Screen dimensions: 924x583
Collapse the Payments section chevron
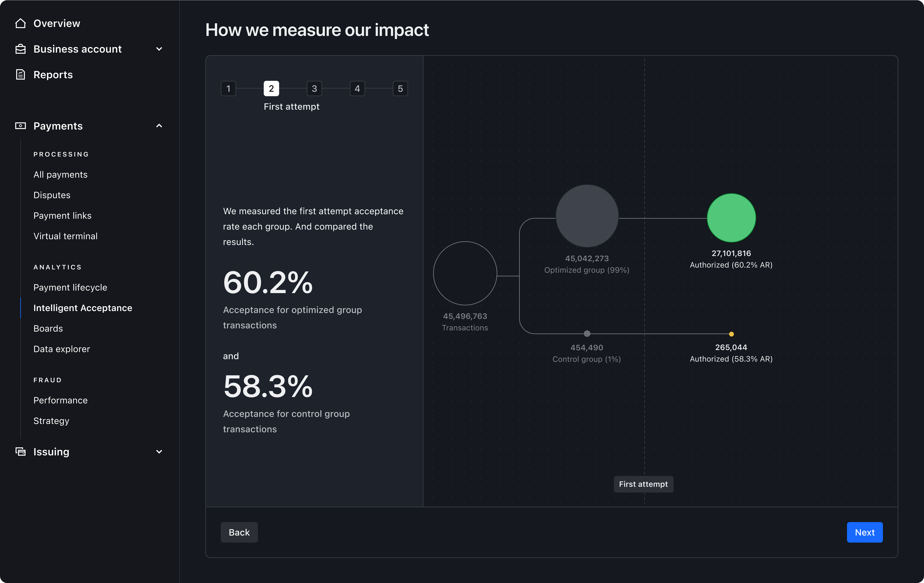pos(159,126)
